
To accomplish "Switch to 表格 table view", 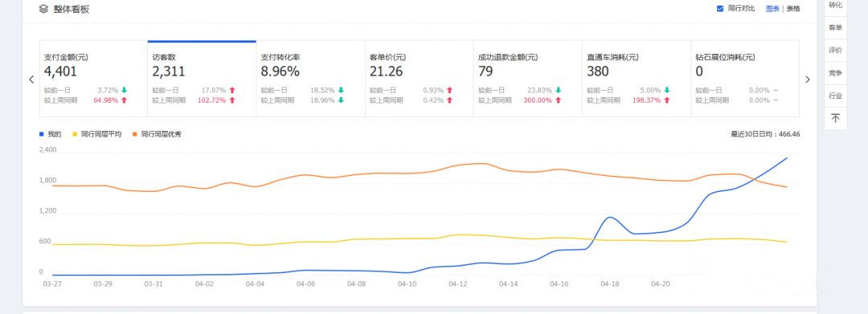I will (792, 8).
